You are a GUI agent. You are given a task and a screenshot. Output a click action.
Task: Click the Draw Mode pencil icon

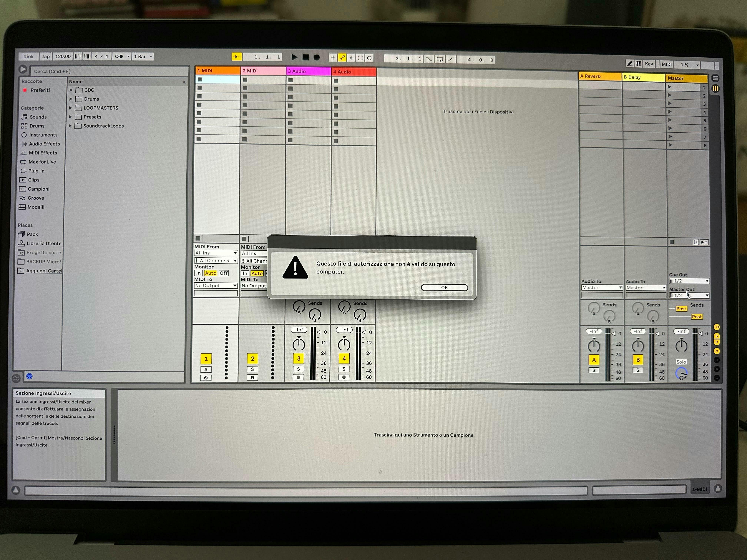(630, 64)
